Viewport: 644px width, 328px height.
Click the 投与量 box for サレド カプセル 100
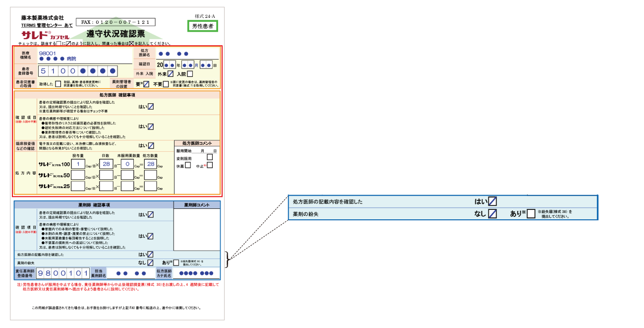point(78,164)
